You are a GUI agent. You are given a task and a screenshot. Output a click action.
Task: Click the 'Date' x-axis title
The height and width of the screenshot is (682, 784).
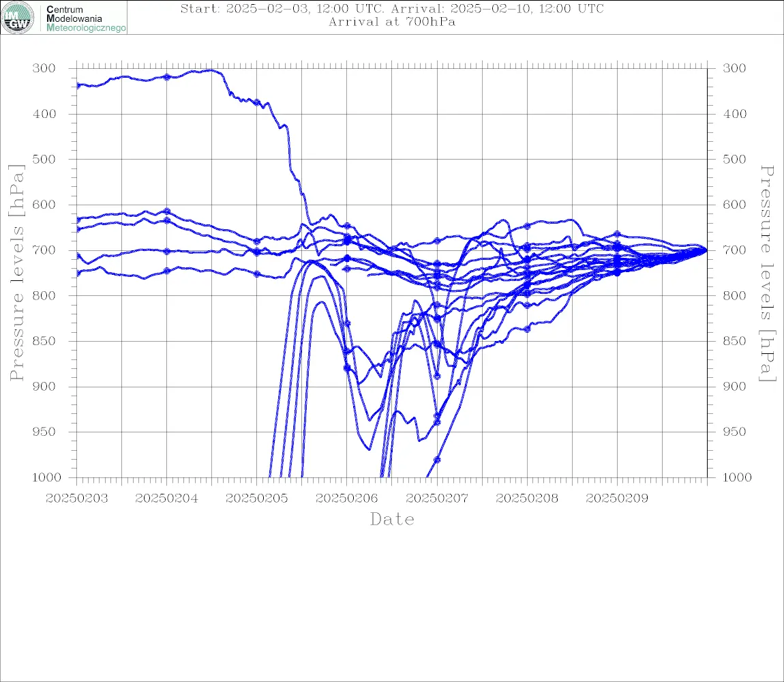click(393, 519)
